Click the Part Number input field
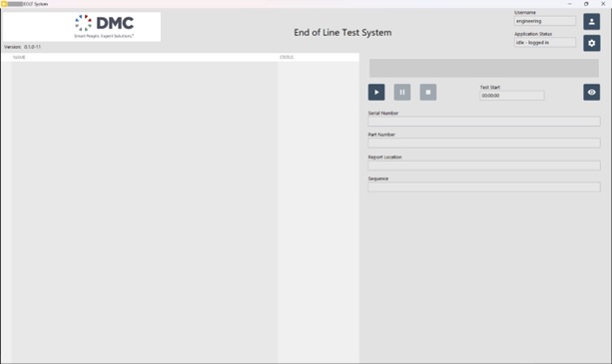Screen dimensions: 612x364 click(484, 143)
